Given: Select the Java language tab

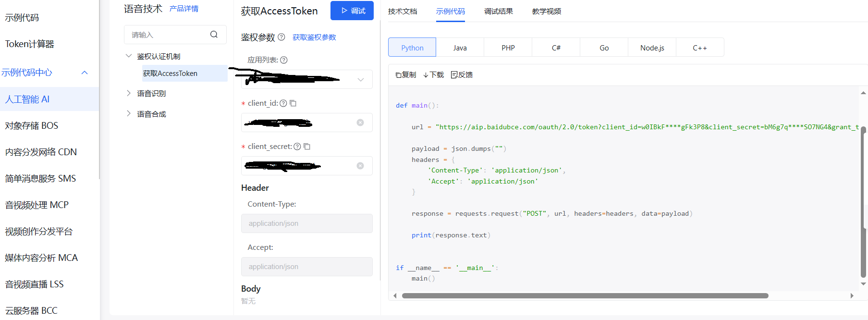Looking at the screenshot, I should point(460,48).
